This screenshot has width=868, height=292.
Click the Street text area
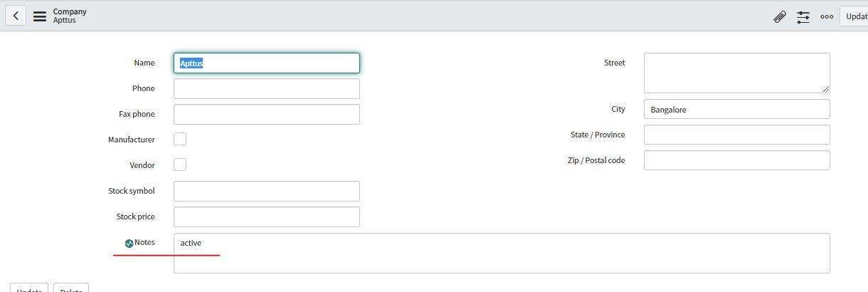737,73
